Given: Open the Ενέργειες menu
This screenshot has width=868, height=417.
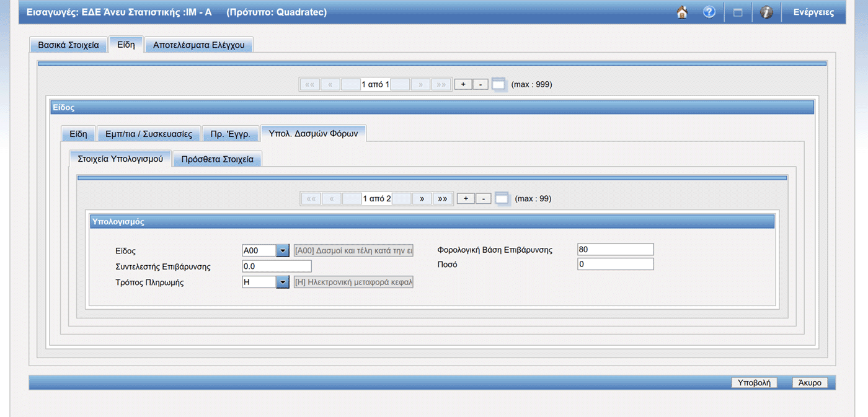Looking at the screenshot, I should click(813, 12).
